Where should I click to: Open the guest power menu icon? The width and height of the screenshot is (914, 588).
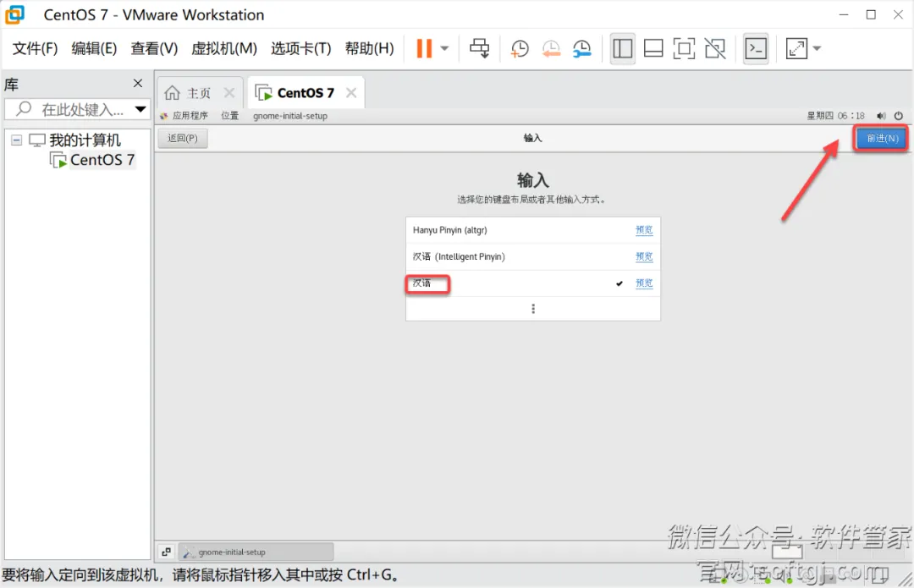[x=898, y=115]
